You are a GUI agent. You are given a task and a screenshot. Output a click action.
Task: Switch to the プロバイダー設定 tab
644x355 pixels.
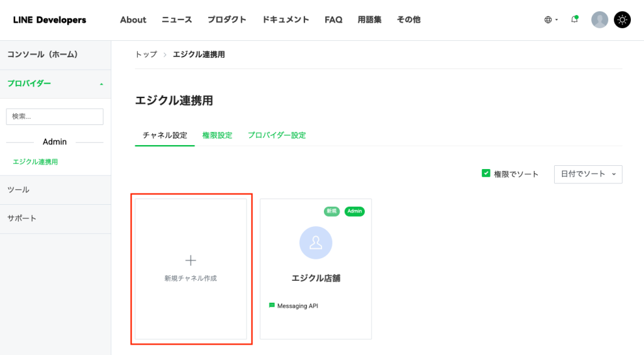tap(277, 135)
